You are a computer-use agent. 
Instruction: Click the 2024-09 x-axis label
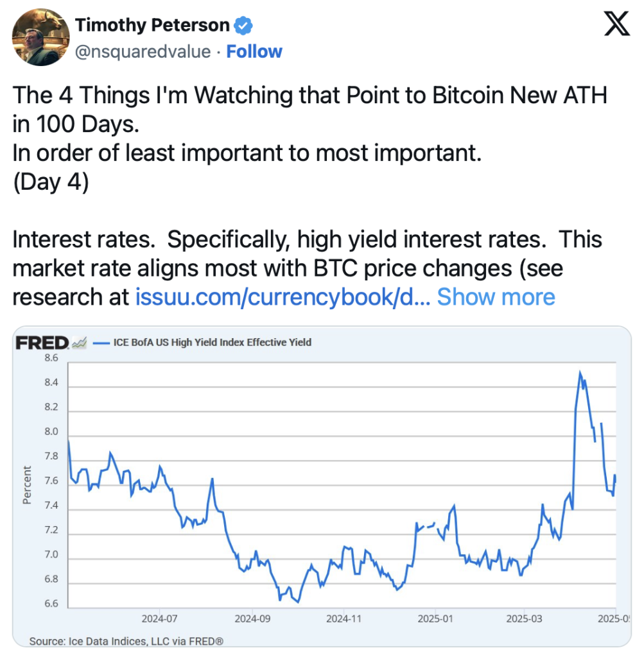[x=252, y=619]
